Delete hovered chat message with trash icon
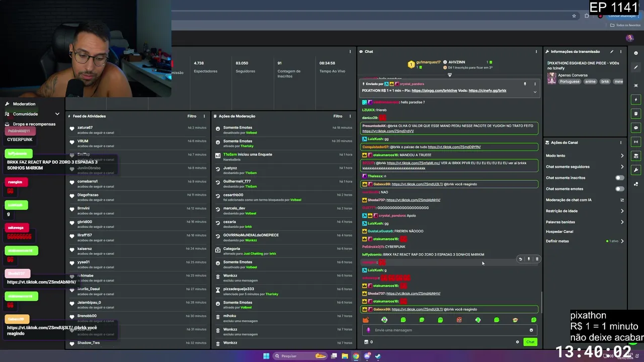The image size is (644, 362). 537,259
